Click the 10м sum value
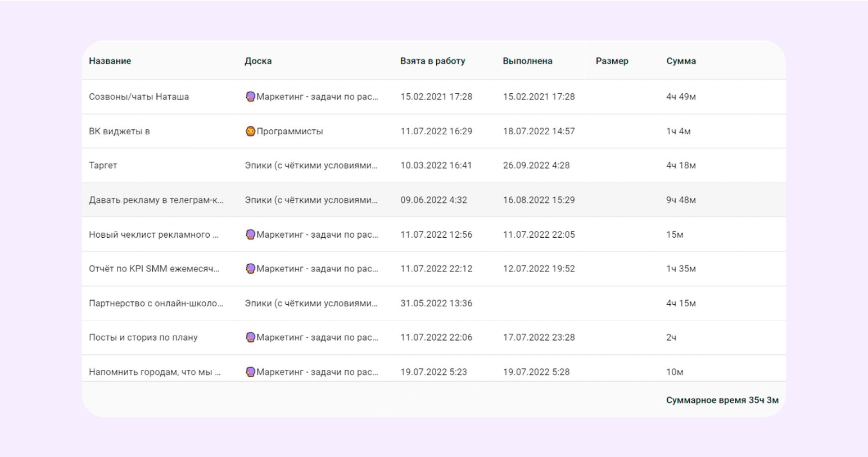Viewport: 868px width, 457px height. 675,372
